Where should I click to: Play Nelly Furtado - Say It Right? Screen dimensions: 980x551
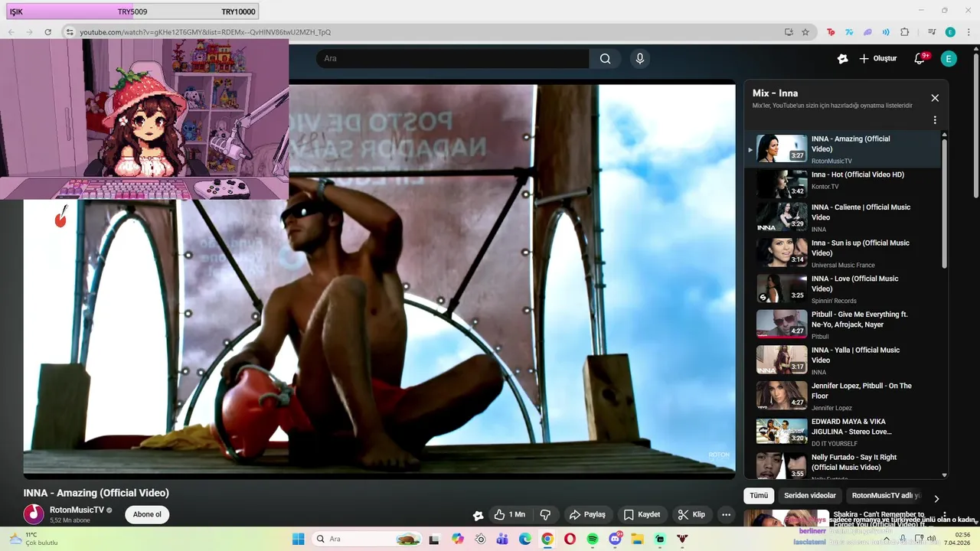842,465
